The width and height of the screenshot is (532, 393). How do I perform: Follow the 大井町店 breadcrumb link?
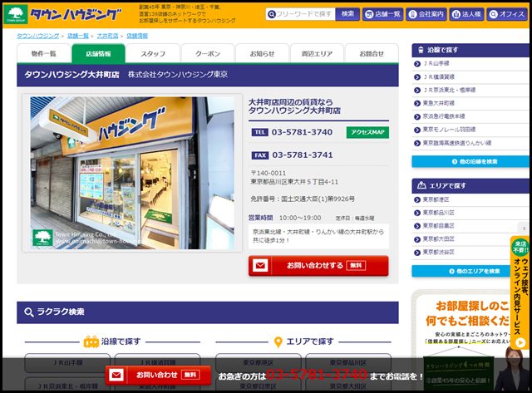[x=107, y=36]
